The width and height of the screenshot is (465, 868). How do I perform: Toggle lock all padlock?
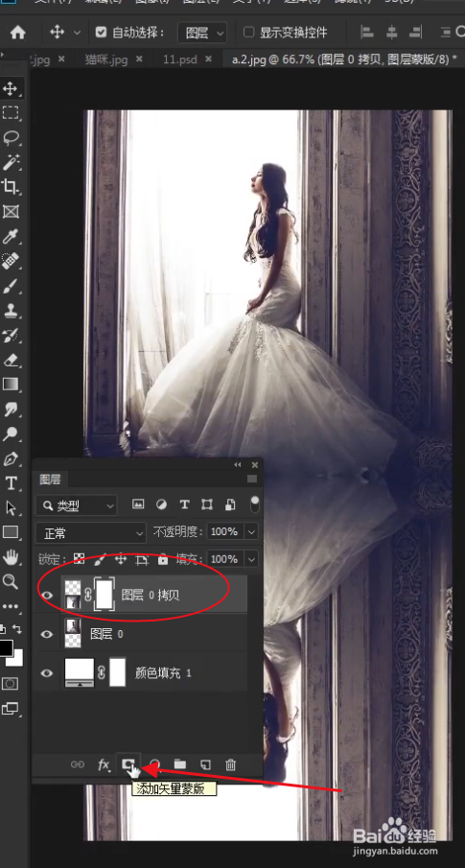(163, 559)
